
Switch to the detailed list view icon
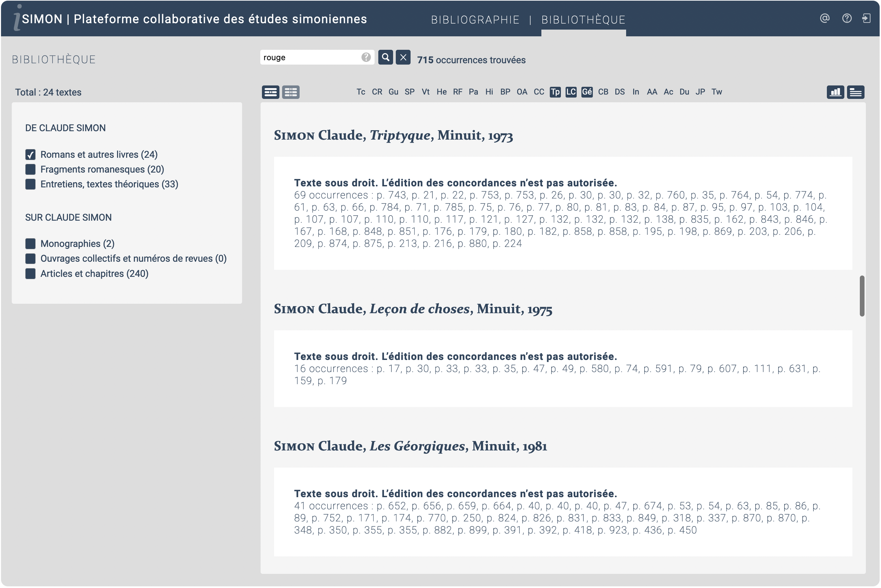point(270,92)
